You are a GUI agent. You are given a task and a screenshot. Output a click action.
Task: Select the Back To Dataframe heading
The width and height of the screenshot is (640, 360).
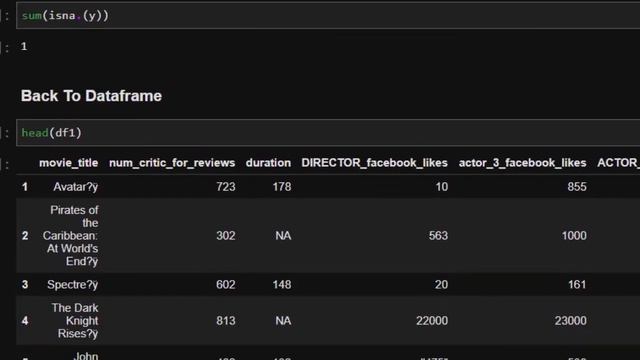tap(91, 96)
